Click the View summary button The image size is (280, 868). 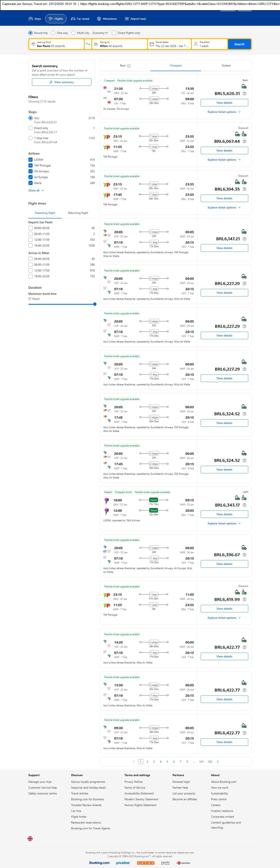point(62,82)
